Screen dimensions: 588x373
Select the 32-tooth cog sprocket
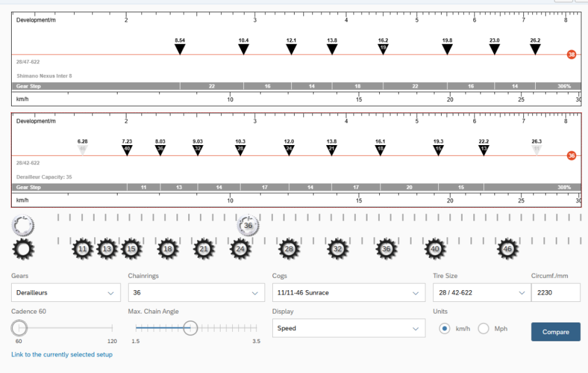pyautogui.click(x=338, y=249)
